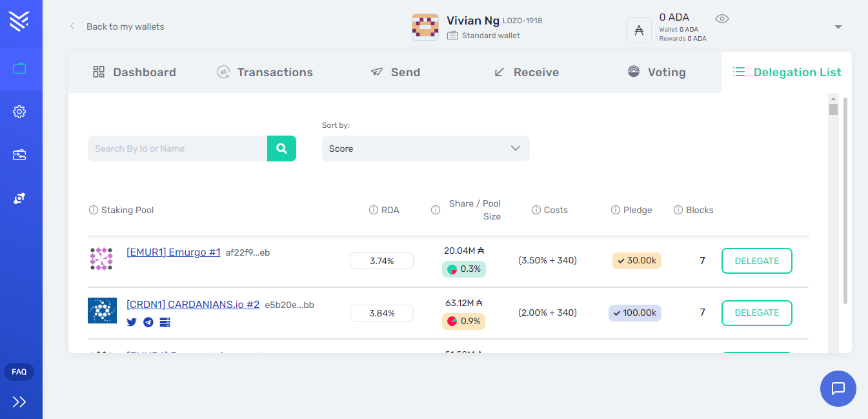Go back to my wallets

pyautogui.click(x=117, y=26)
